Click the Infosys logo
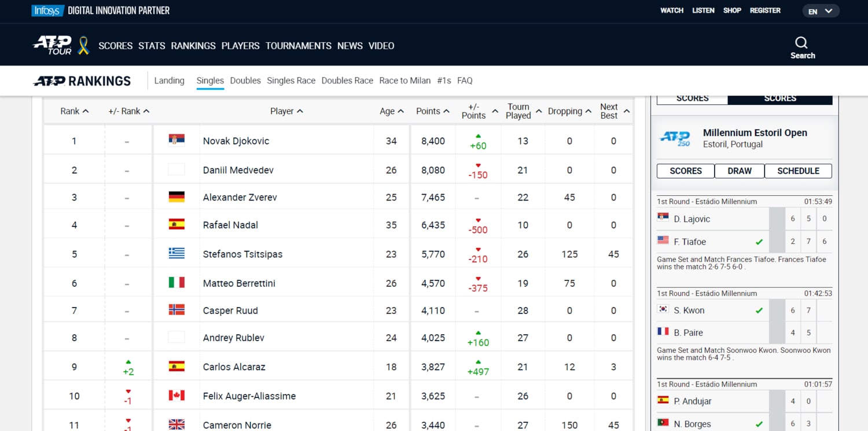 (47, 10)
